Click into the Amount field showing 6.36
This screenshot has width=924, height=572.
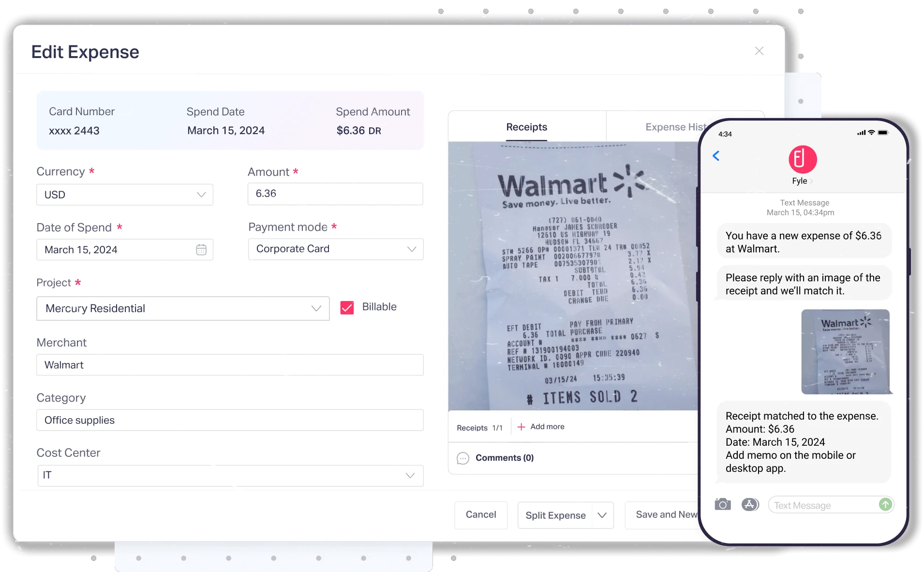coord(335,194)
